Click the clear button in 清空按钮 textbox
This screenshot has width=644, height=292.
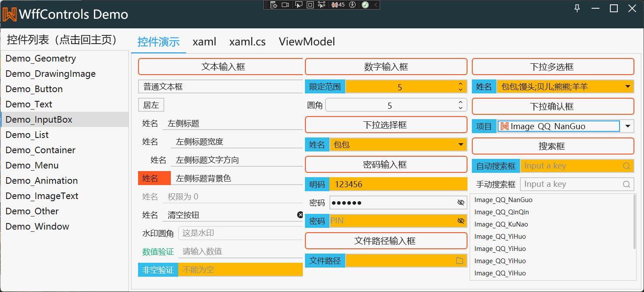click(300, 215)
